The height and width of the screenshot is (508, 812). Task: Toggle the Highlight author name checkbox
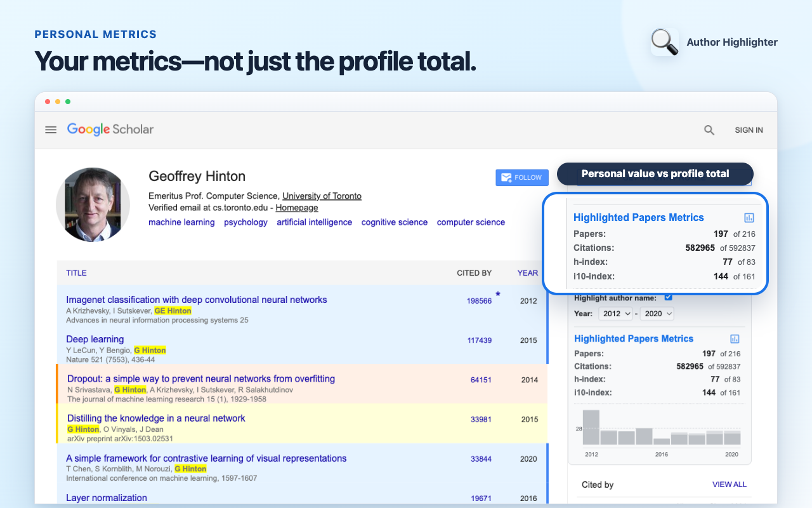pos(668,297)
